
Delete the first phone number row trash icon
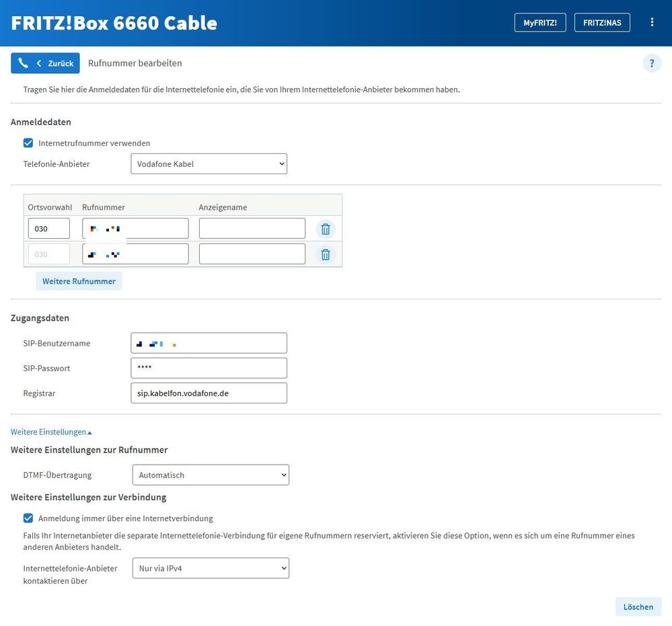coord(326,229)
